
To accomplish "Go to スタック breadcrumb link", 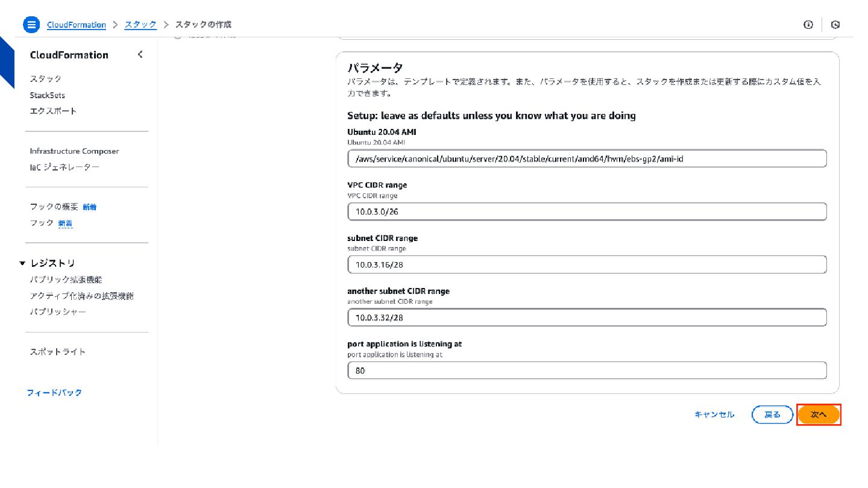I will (140, 25).
